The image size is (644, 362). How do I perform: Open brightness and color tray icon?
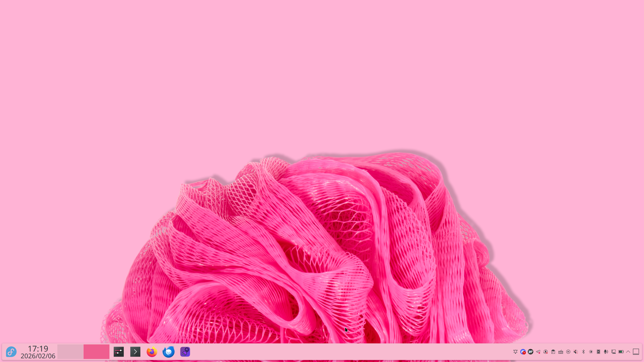(x=591, y=352)
